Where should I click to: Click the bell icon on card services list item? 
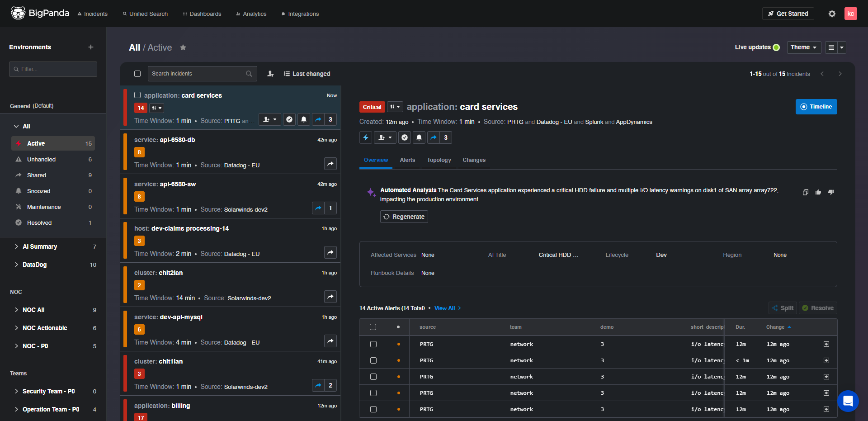[304, 119]
